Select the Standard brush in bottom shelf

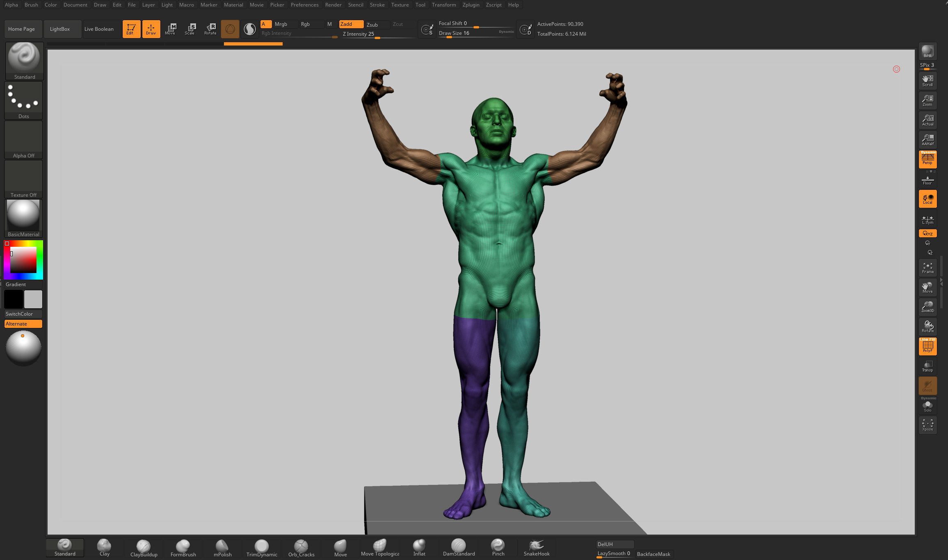tap(65, 548)
